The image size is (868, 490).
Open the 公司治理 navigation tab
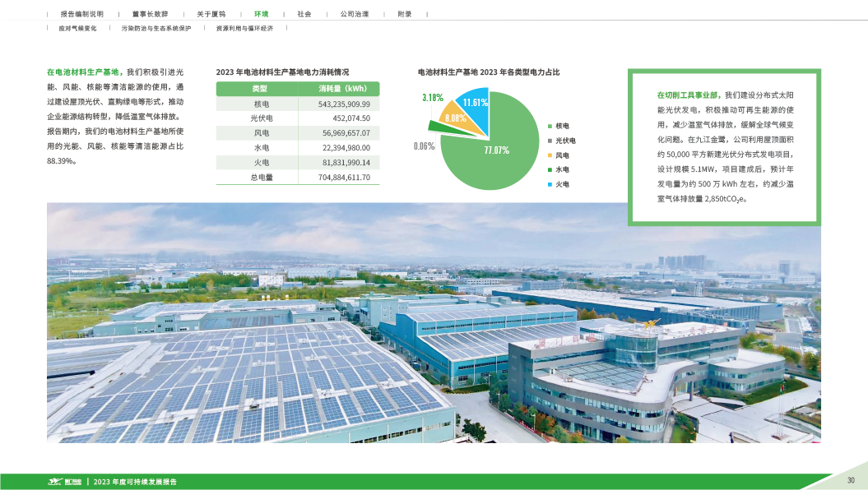click(x=354, y=15)
